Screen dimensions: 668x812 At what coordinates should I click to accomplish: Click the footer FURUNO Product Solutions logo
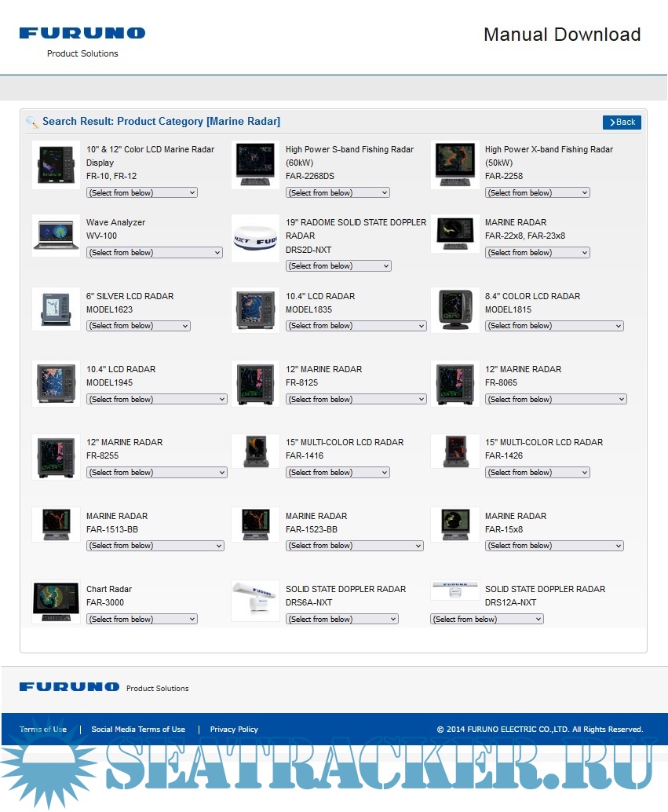point(104,687)
